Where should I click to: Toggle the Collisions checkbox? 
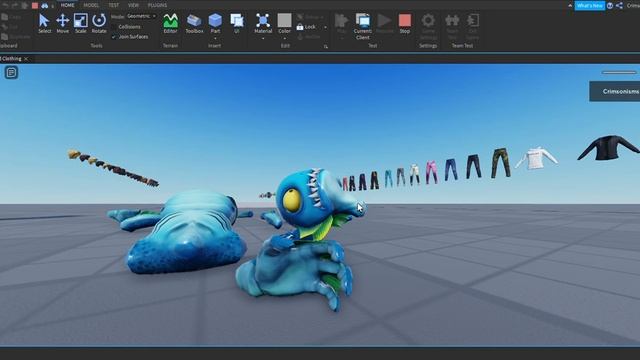(114, 27)
